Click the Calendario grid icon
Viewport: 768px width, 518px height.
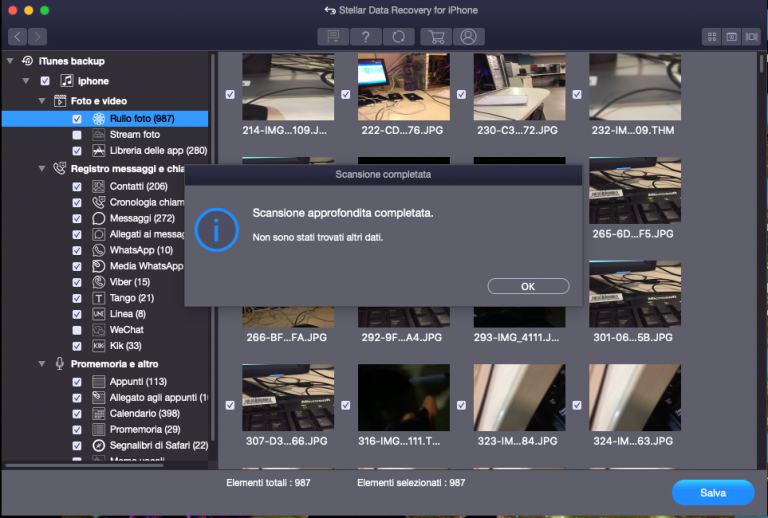(x=98, y=413)
